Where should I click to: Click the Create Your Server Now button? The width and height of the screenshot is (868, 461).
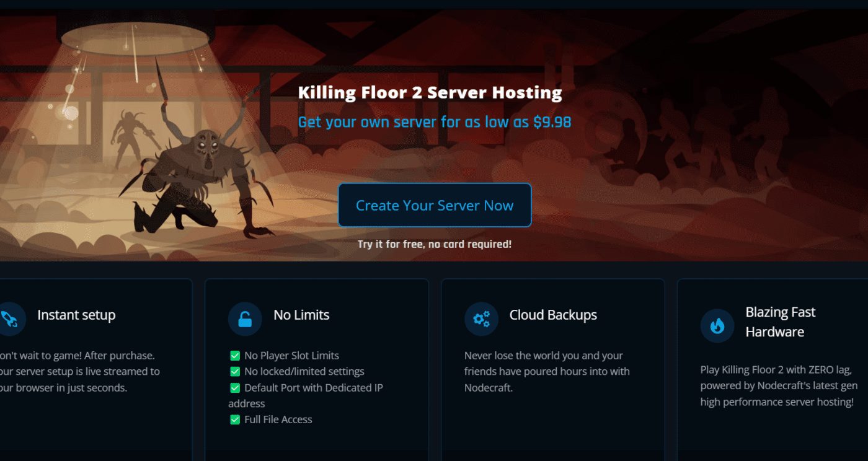435,205
